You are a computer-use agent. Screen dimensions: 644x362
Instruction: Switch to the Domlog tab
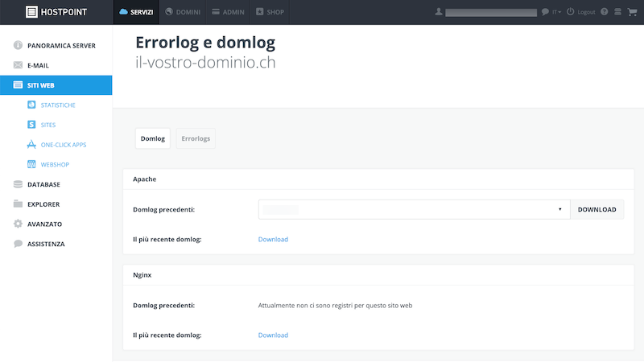coord(152,138)
